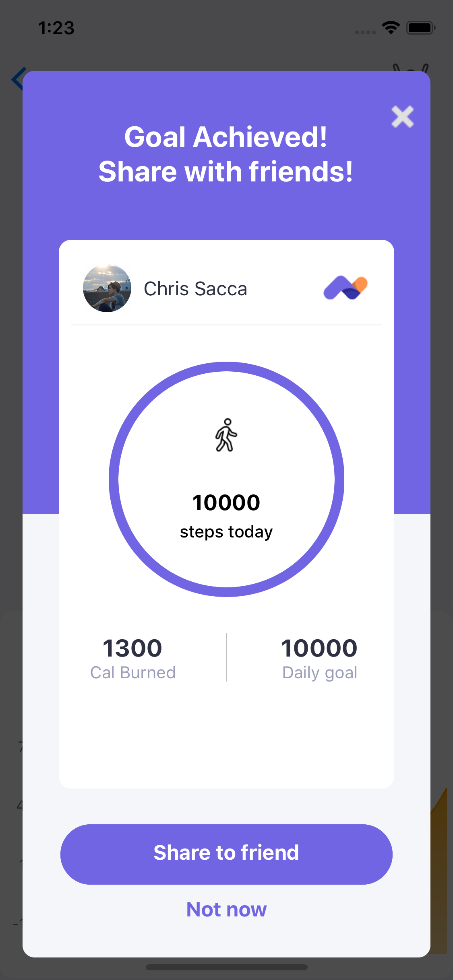Viewport: 453px width, 980px height.
Task: Close the Goal Achieved popup
Action: (x=402, y=117)
